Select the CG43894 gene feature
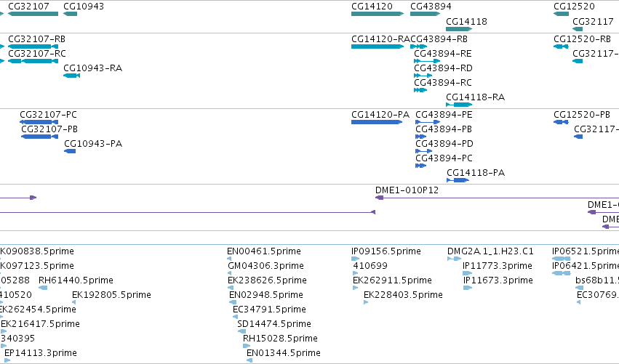619x364 pixels. coord(426,14)
